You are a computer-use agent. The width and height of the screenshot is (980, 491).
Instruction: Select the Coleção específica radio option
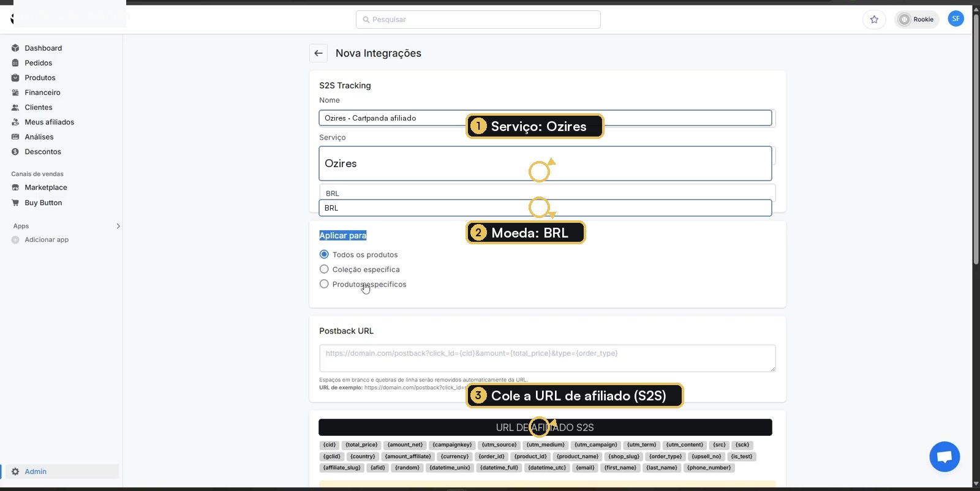(324, 269)
